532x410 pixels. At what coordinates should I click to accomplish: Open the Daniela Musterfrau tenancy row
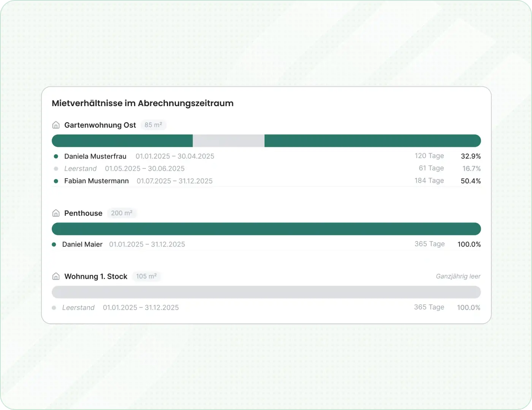95,156
